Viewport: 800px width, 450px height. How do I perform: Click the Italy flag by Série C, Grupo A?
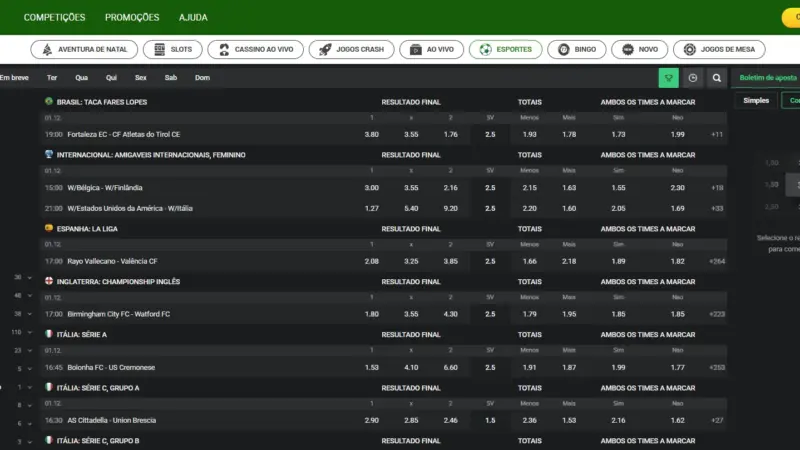click(x=48, y=387)
